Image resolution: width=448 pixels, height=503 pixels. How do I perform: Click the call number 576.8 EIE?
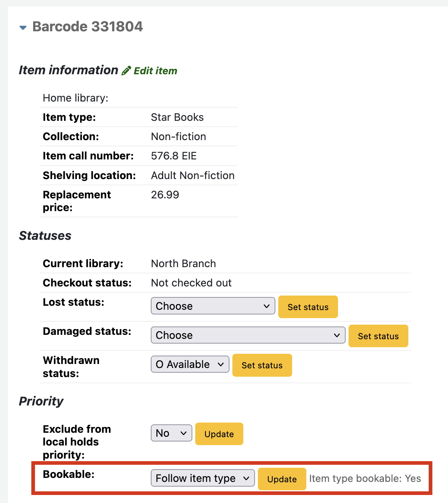[174, 156]
